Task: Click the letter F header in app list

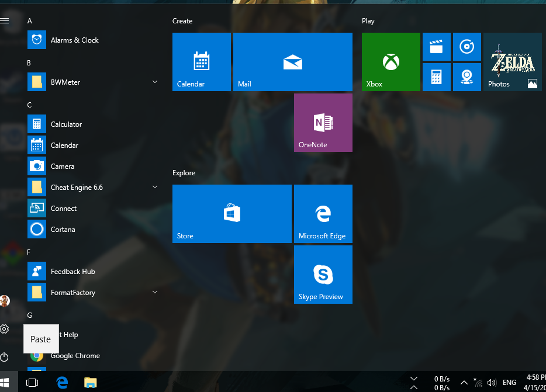Action: pyautogui.click(x=29, y=252)
